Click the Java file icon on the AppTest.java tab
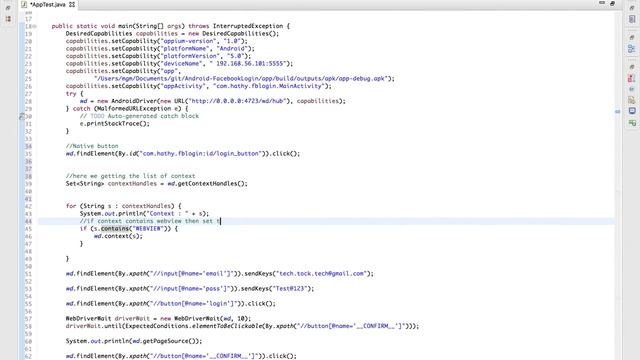Image resolution: width=640 pixels, height=360 pixels. click(x=24, y=4)
